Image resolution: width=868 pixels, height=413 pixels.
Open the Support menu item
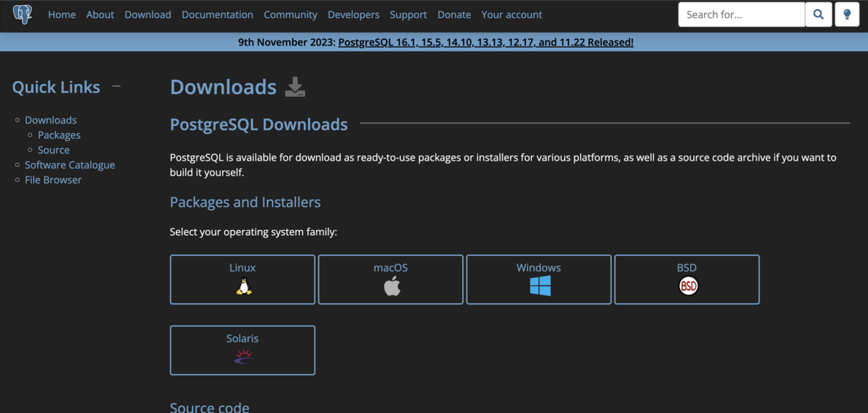409,14
